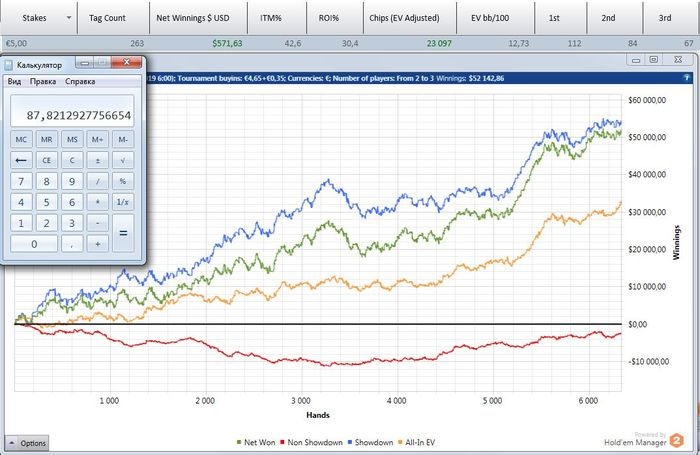Expand the Options panel at bottom left
Viewport: 700px width, 455px height.
click(27, 443)
